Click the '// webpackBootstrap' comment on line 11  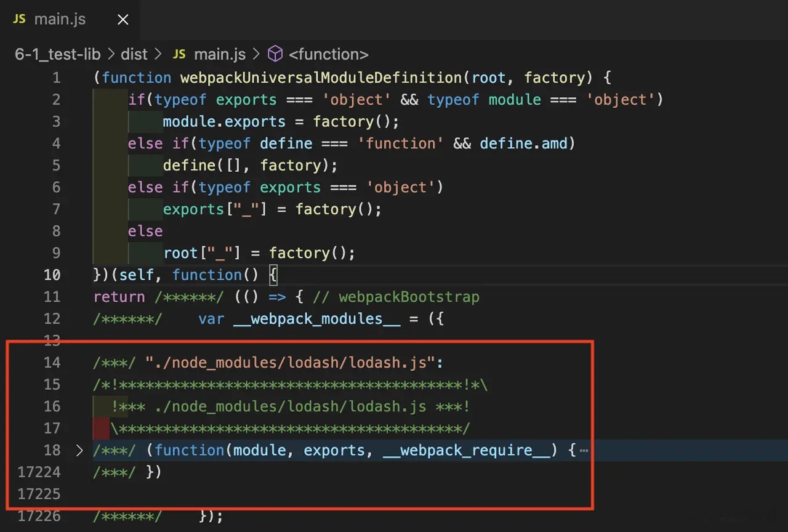pos(396,297)
